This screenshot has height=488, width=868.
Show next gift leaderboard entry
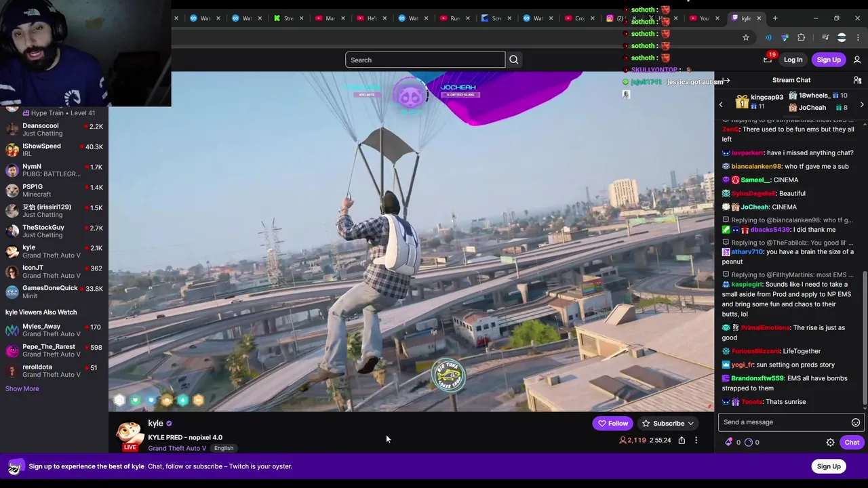click(x=862, y=104)
